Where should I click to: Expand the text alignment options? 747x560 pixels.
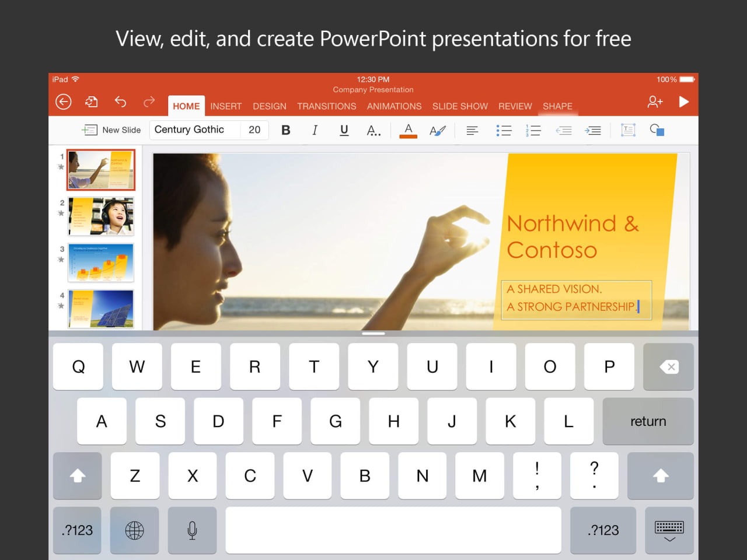click(472, 130)
